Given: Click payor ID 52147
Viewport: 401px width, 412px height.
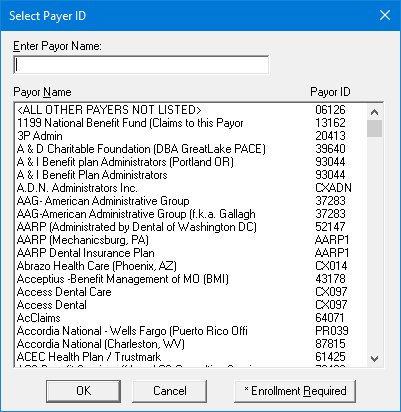Looking at the screenshot, I should click(x=330, y=227).
